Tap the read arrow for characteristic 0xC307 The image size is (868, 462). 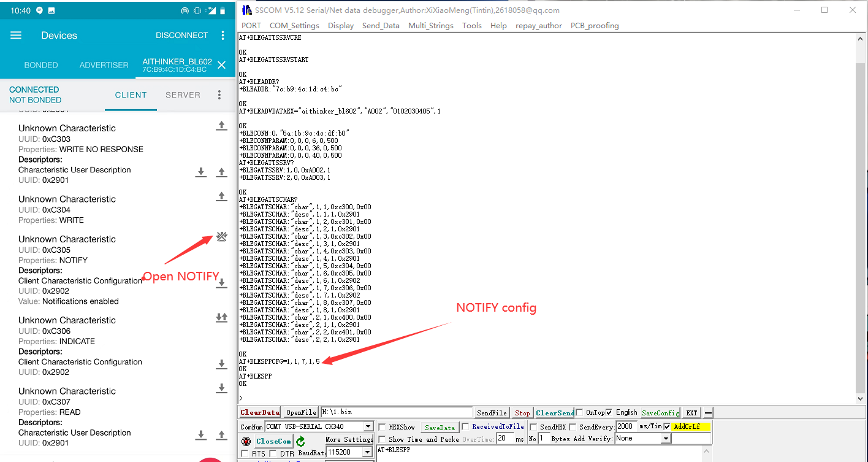tap(222, 388)
